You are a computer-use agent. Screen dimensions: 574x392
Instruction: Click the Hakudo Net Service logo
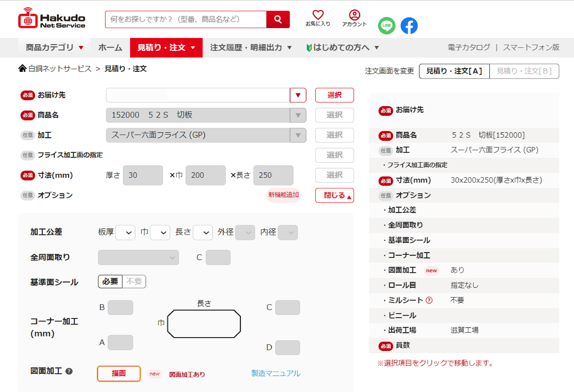pyautogui.click(x=52, y=18)
